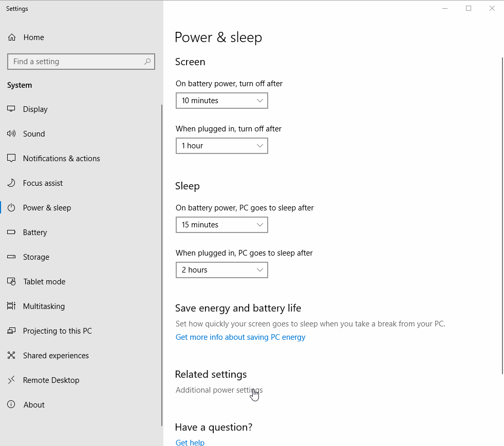Viewport: 504px width, 446px height.
Task: Expand plugged-in sleep dropdown showing 2 hours
Action: [x=221, y=270]
